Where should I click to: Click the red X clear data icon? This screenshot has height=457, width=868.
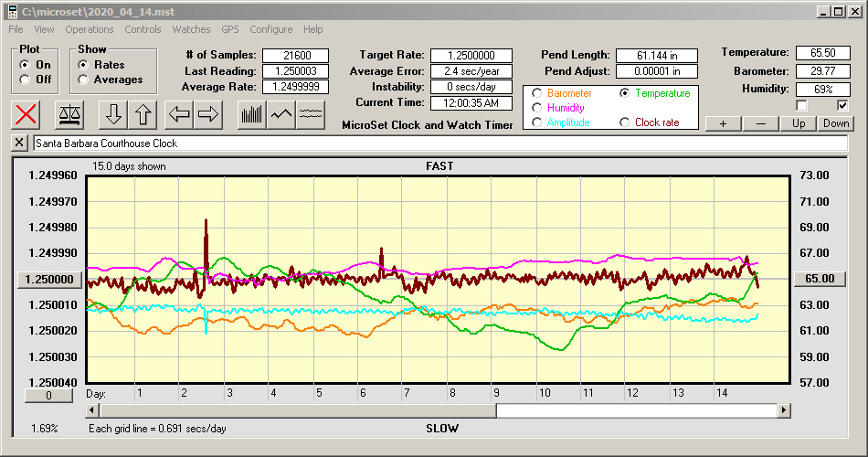click(26, 114)
